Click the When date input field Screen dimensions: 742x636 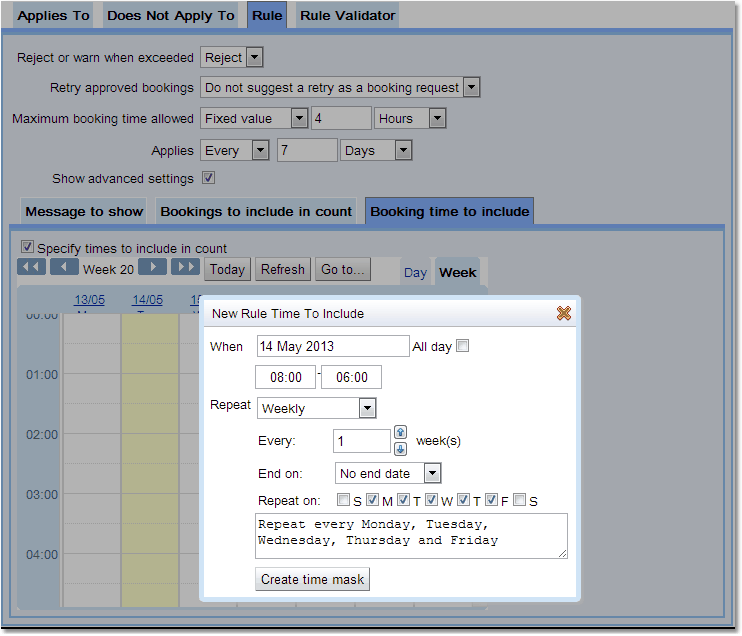pyautogui.click(x=332, y=346)
